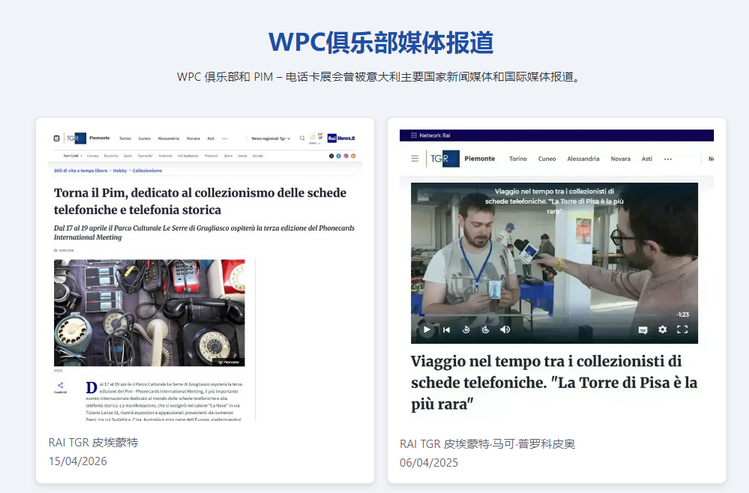Select Torino in the Torna il Pim card
The width and height of the screenshot is (749, 493).
(x=125, y=139)
